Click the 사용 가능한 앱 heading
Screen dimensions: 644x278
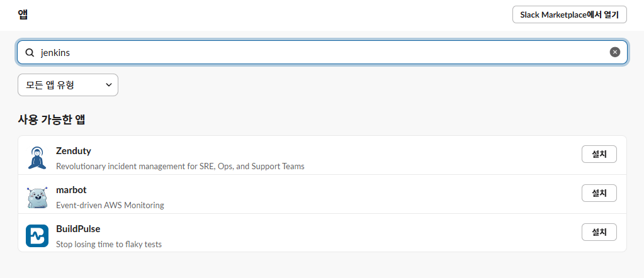52,120
